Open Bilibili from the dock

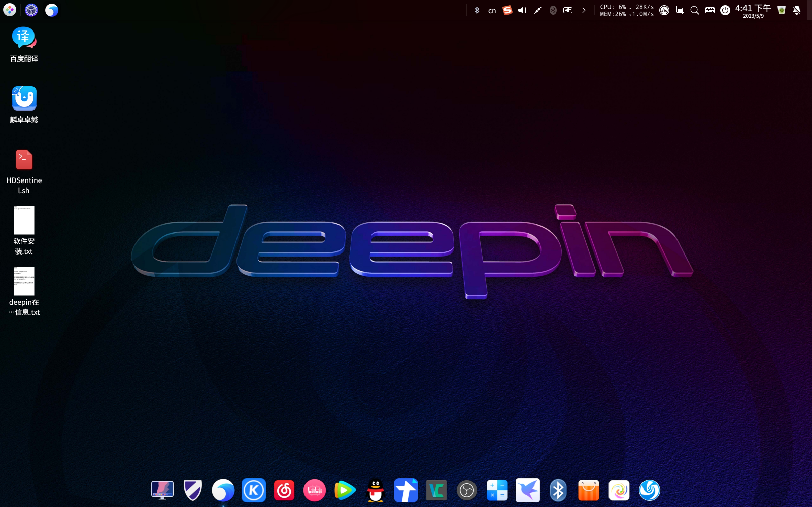coord(314,490)
